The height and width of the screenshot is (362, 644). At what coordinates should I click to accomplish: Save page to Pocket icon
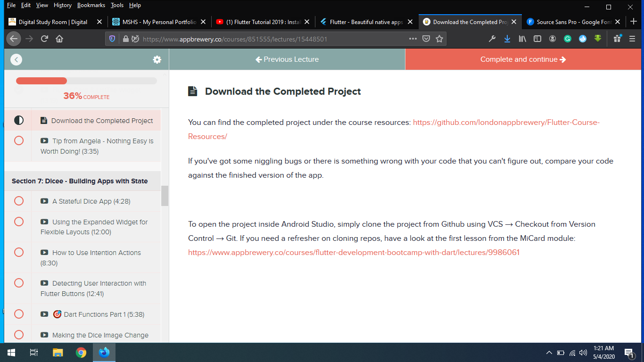pyautogui.click(x=426, y=39)
